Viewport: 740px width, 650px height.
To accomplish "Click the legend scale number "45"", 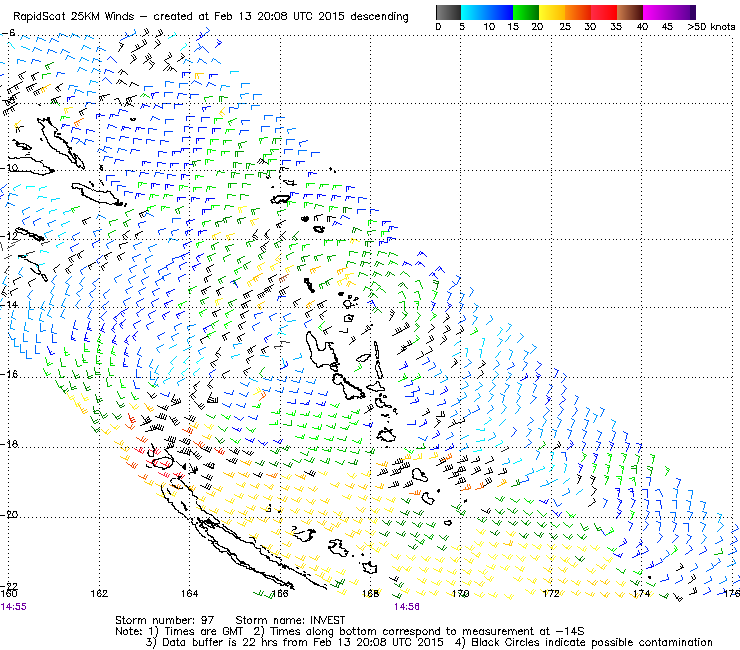I will tap(667, 26).
